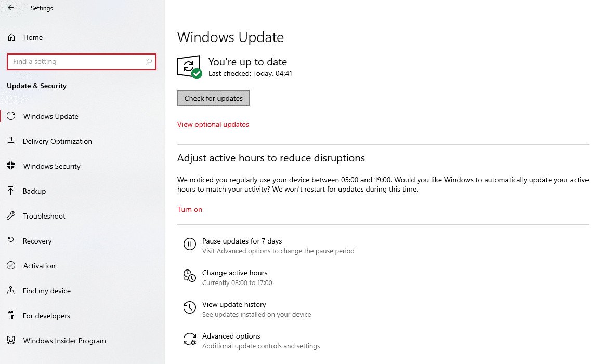Click the Home icon in sidebar
The image size is (600, 364).
[11, 37]
